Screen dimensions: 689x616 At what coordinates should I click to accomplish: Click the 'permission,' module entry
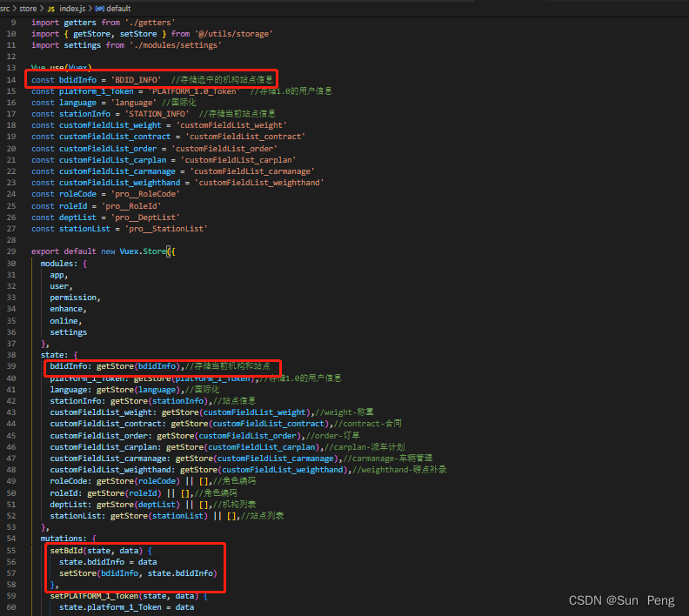(x=75, y=298)
